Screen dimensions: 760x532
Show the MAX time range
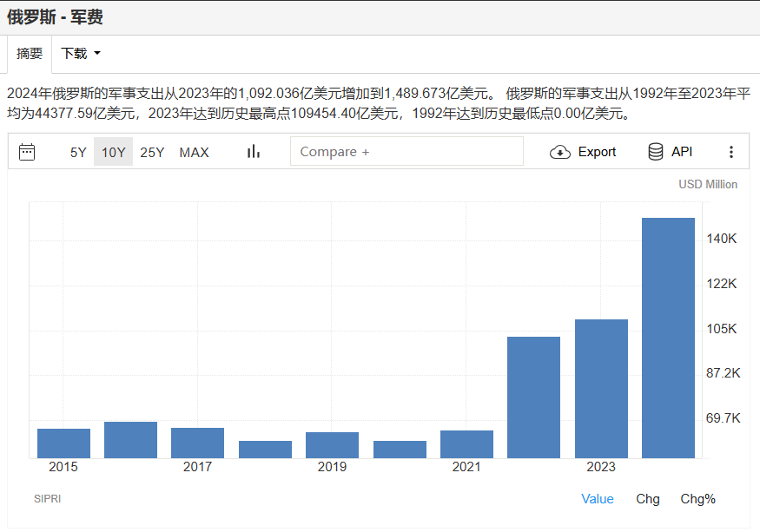pyautogui.click(x=194, y=152)
